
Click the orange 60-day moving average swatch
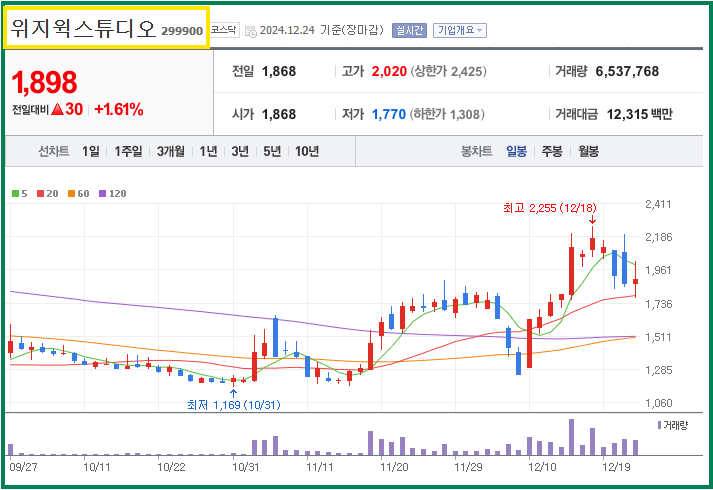(x=71, y=194)
